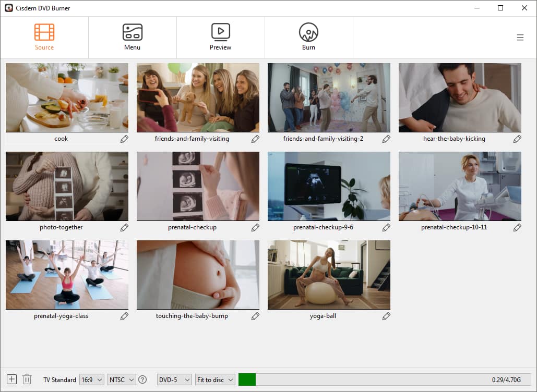
Task: Open the Menu designer section
Action: 132,36
